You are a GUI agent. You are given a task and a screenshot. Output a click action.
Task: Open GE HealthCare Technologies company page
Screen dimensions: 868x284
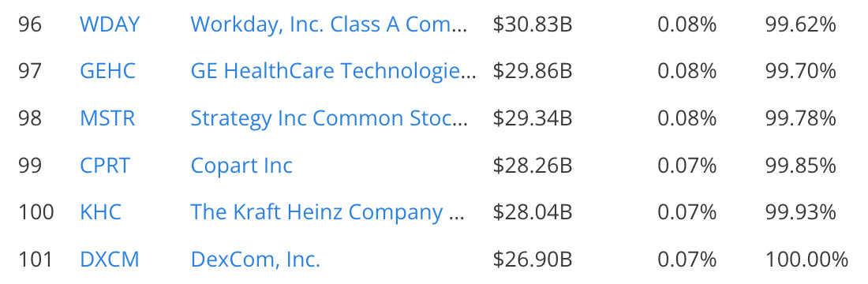pos(333,72)
